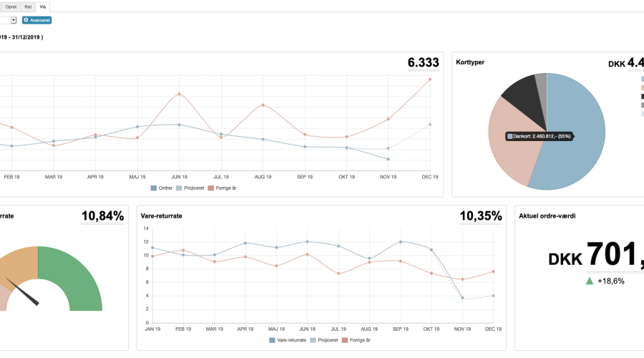Image resolution: width=644 pixels, height=358 pixels.
Task: Click the green up-triangle next to +18,6%
Action: 590,281
